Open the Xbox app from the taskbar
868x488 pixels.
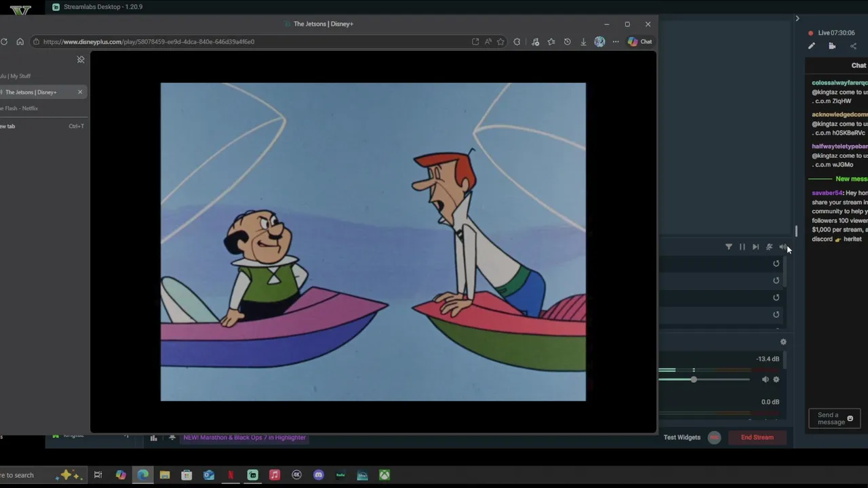384,475
